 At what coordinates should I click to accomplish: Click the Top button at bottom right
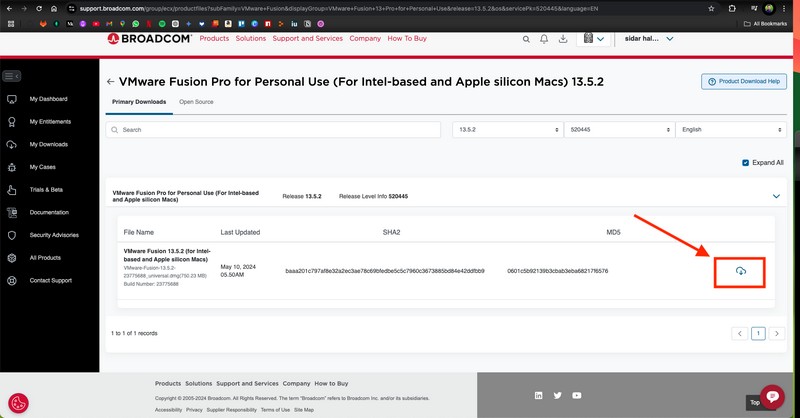[x=754, y=403]
